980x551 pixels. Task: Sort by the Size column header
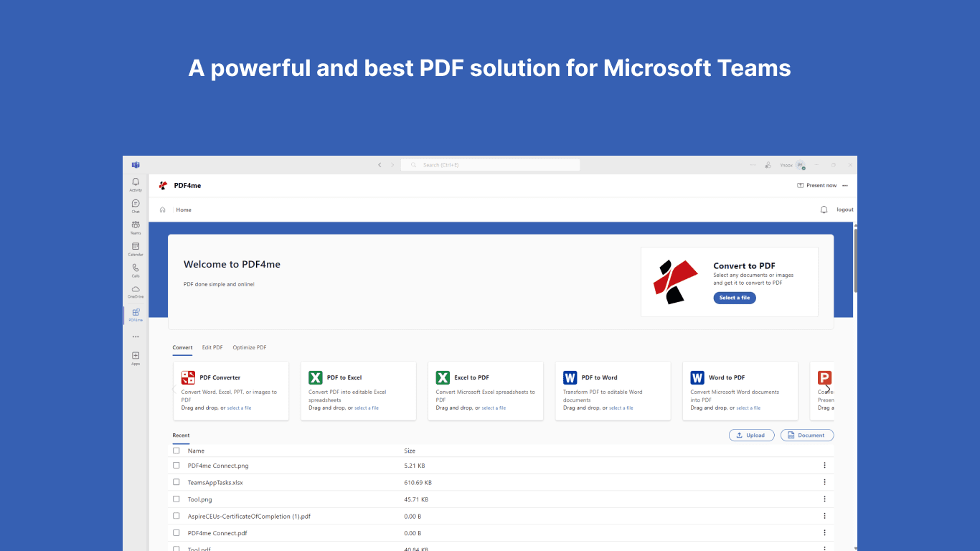[410, 451]
